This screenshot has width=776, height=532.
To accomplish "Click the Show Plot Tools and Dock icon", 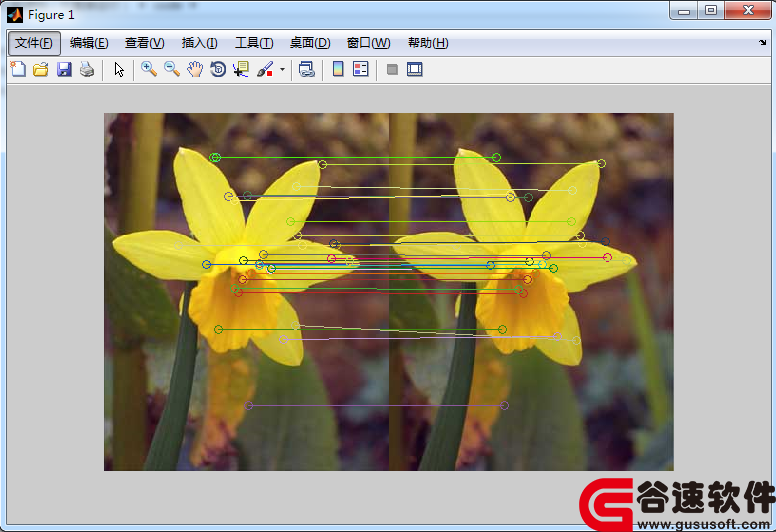I will pyautogui.click(x=415, y=69).
